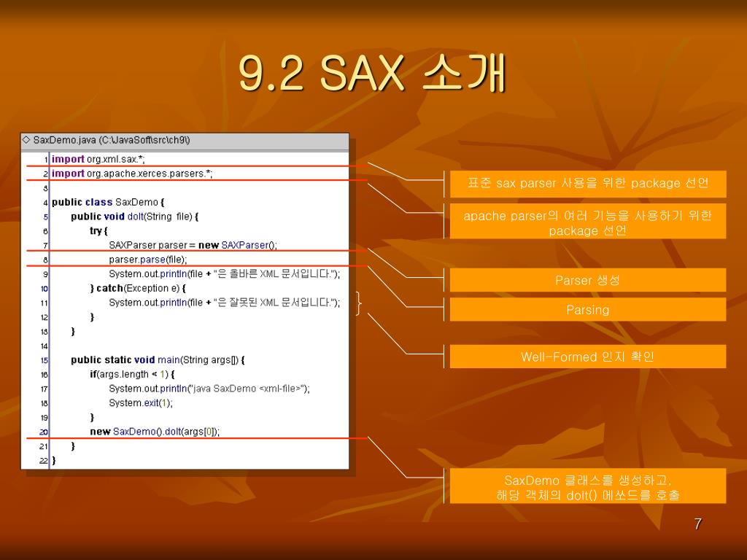747x560 pixels.
Task: Click the 'if(args.length < 1) {' line
Action: pyautogui.click(x=132, y=374)
